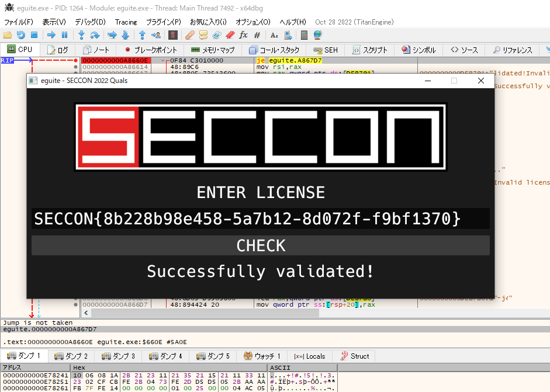Open the ファイル(F) menu
The image size is (550, 392).
click(18, 22)
